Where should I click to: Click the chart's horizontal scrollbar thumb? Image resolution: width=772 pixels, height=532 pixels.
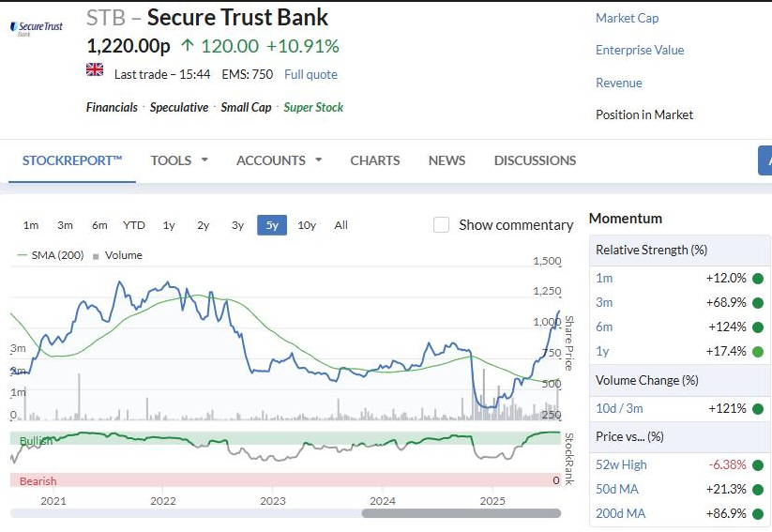pos(461,513)
